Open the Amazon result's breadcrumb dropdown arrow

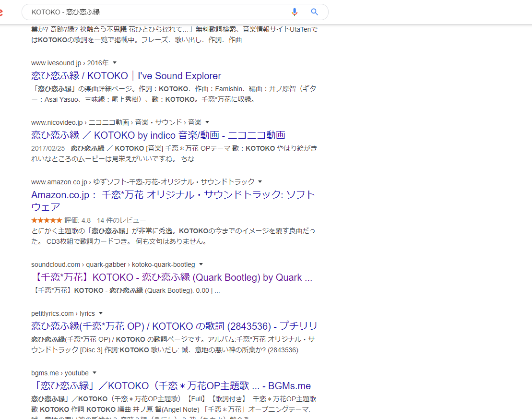pos(260,181)
